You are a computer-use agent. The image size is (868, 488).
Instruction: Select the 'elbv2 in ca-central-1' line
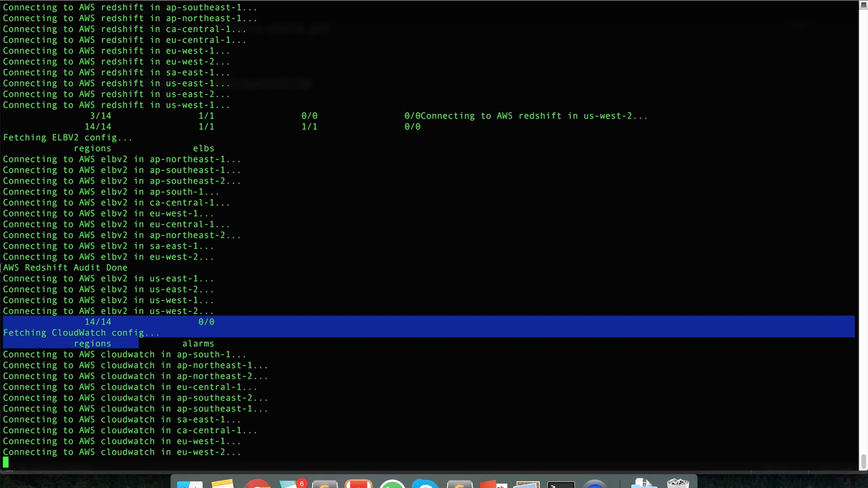pyautogui.click(x=117, y=203)
